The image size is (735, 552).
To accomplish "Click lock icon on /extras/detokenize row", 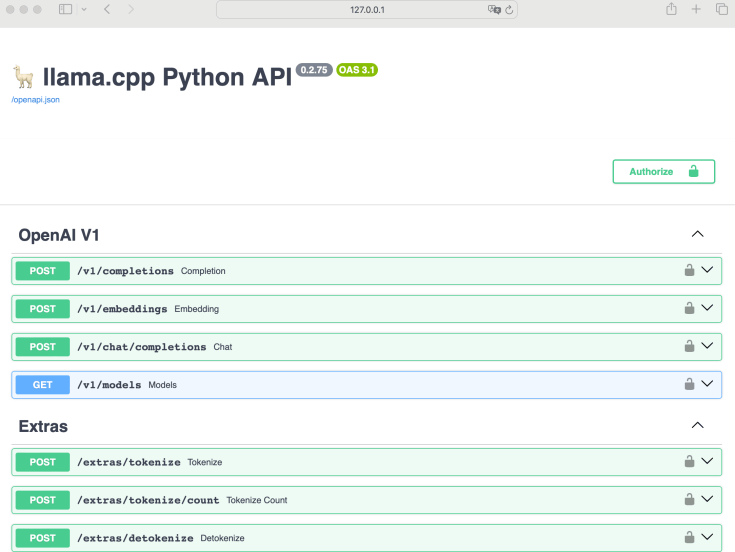I will (689, 537).
